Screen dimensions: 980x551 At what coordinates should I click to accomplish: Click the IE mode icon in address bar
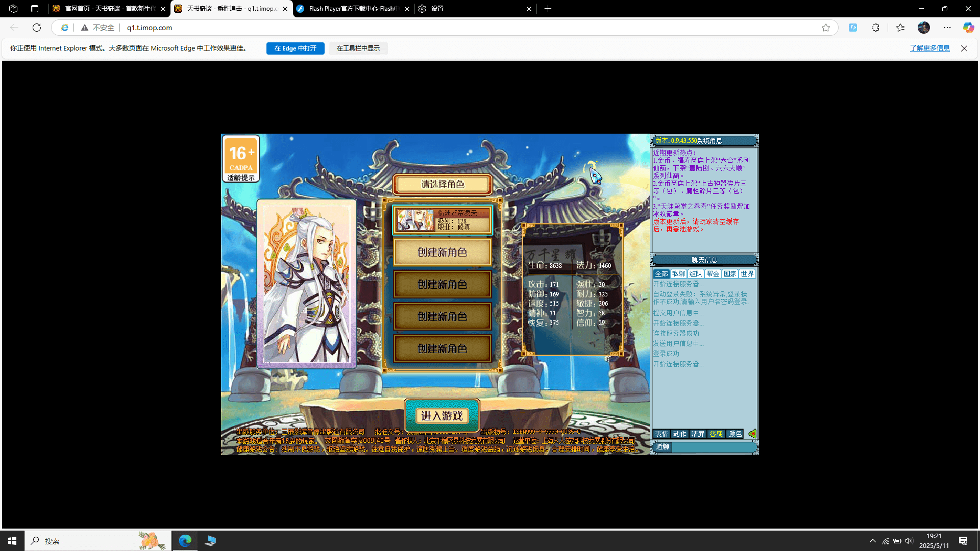(64, 28)
